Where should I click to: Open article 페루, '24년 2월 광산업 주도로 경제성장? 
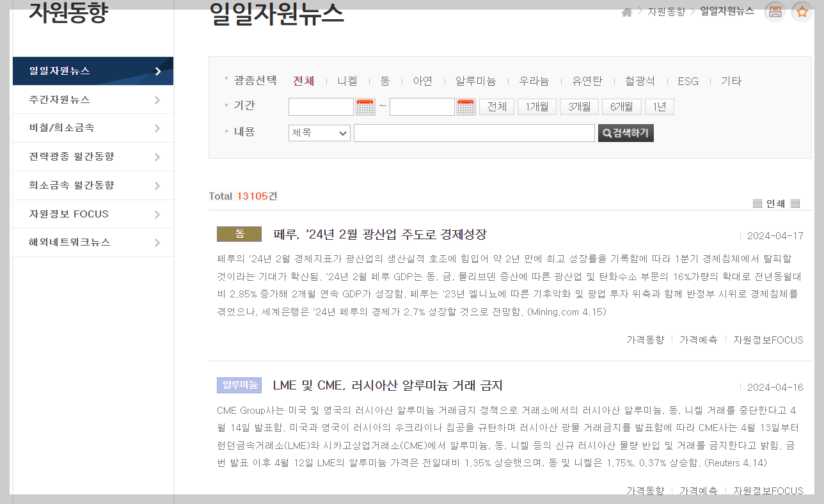(x=380, y=234)
